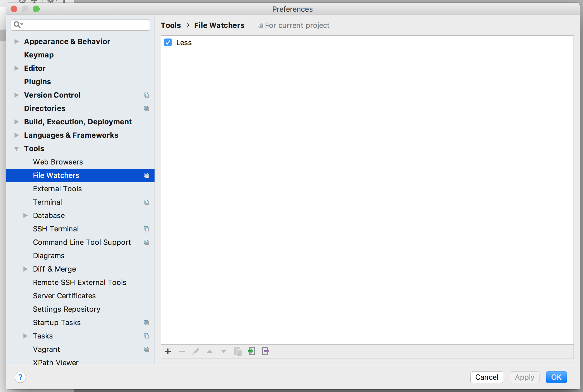Open the Plugins settings page
Screen dimensions: 583x392
tap(37, 82)
